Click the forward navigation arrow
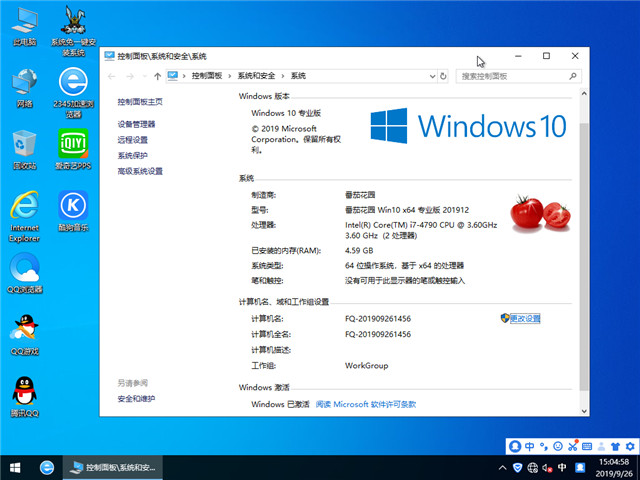 click(130, 76)
